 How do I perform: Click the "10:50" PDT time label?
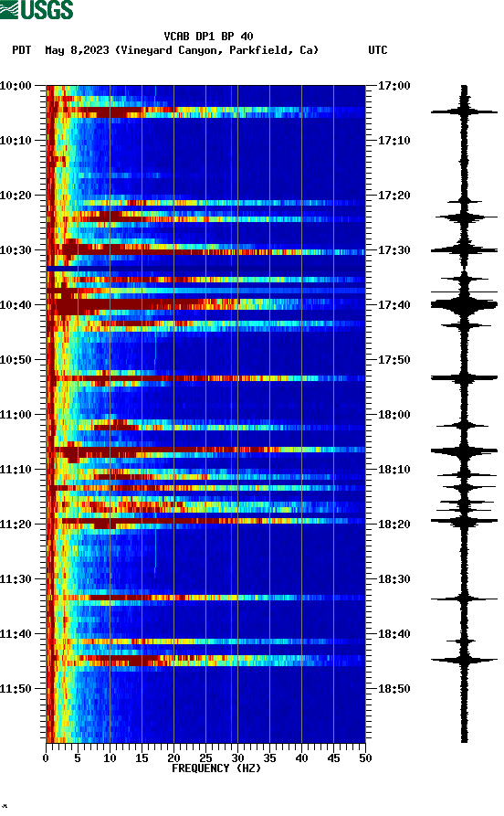tap(16, 360)
